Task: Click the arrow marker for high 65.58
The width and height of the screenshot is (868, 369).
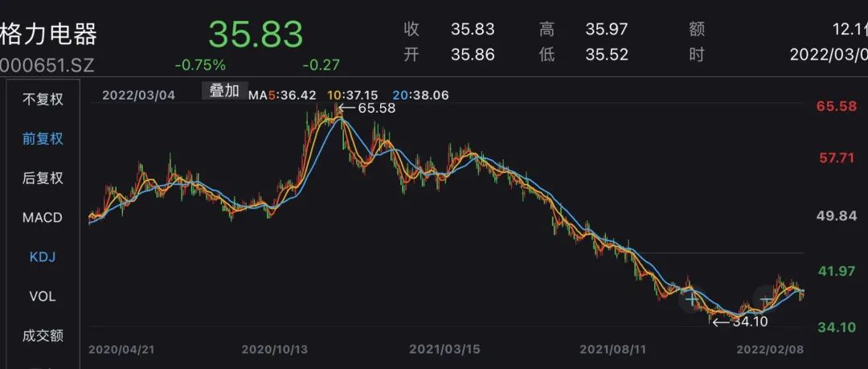Action: [x=347, y=108]
